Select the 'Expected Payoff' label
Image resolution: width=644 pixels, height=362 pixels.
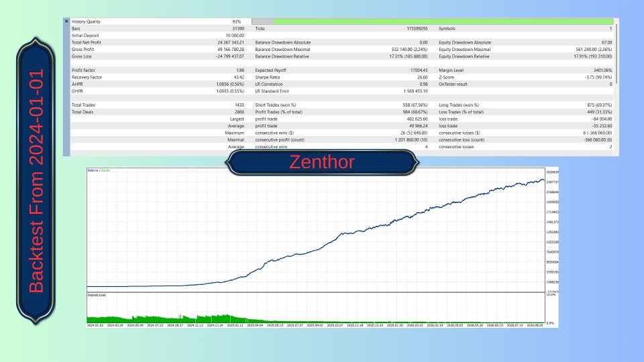point(270,70)
